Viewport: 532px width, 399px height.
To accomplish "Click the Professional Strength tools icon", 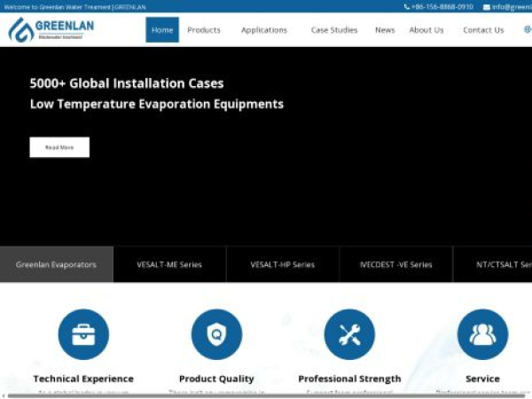I will click(x=349, y=334).
